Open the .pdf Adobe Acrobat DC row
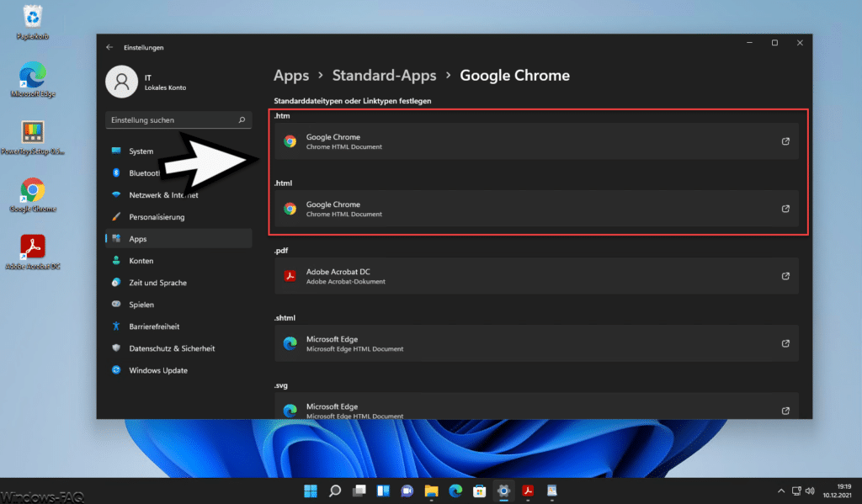This screenshot has width=862, height=504. (536, 276)
